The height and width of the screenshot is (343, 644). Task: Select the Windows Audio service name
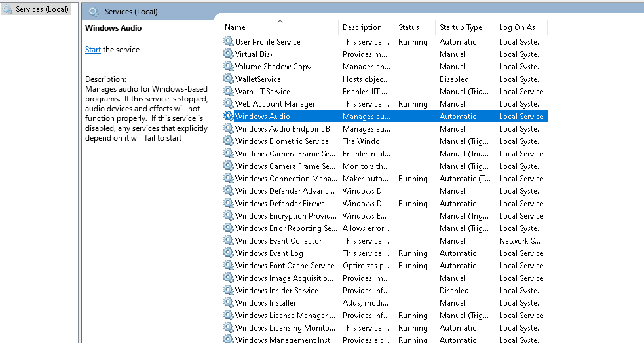(x=262, y=116)
